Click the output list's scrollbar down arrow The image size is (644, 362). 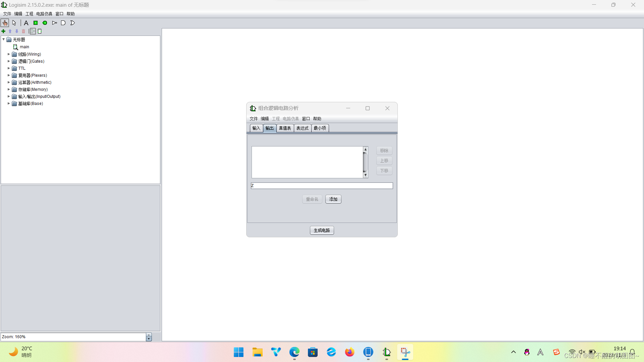(366, 175)
